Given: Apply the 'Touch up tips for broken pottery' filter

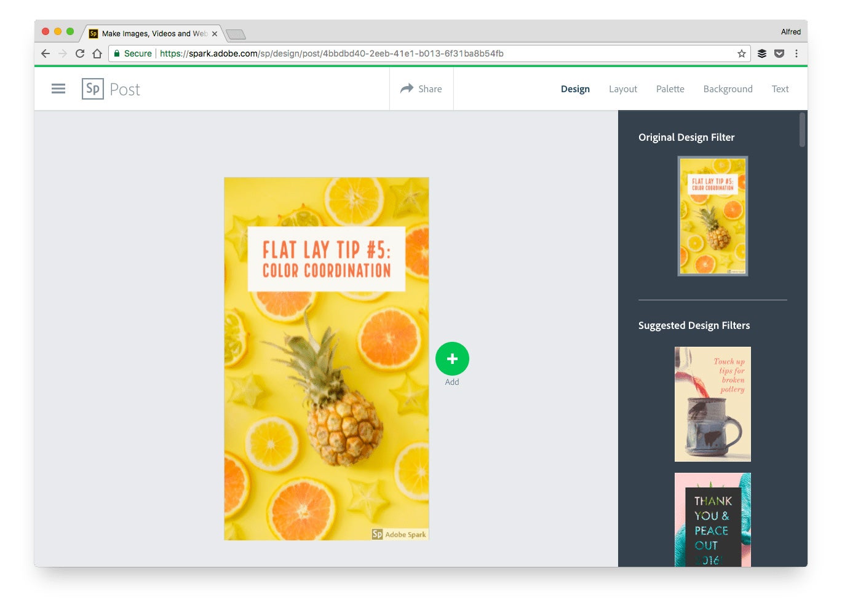Looking at the screenshot, I should 713,404.
